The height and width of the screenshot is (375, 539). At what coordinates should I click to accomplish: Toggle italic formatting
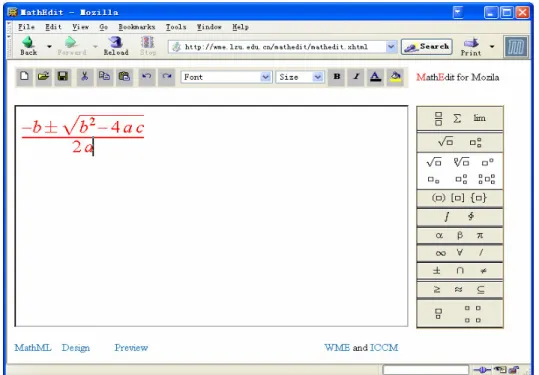pyautogui.click(x=356, y=77)
